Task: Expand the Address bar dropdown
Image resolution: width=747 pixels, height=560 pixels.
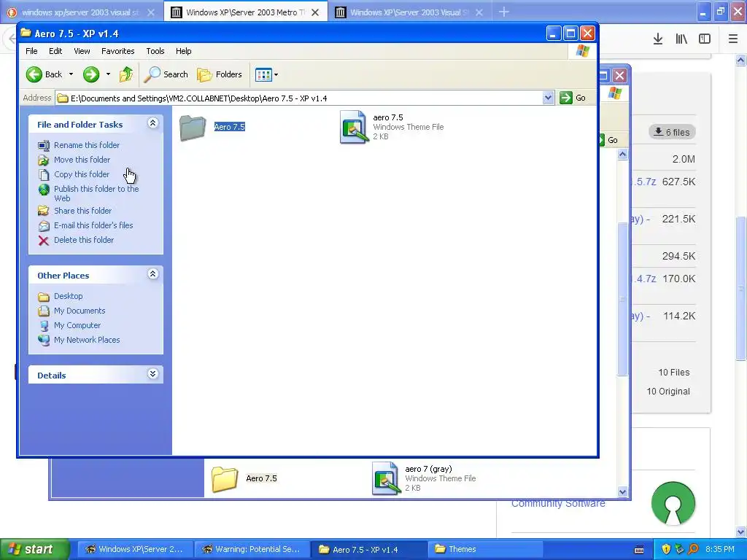Action: pyautogui.click(x=548, y=98)
